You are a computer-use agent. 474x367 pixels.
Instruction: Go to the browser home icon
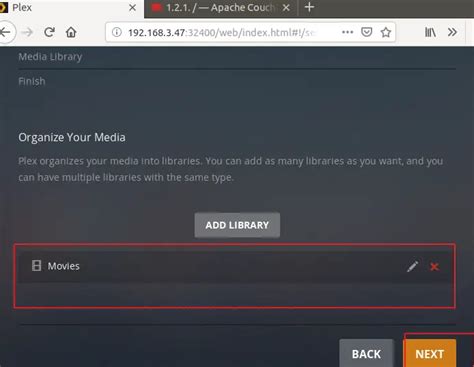[x=71, y=32]
